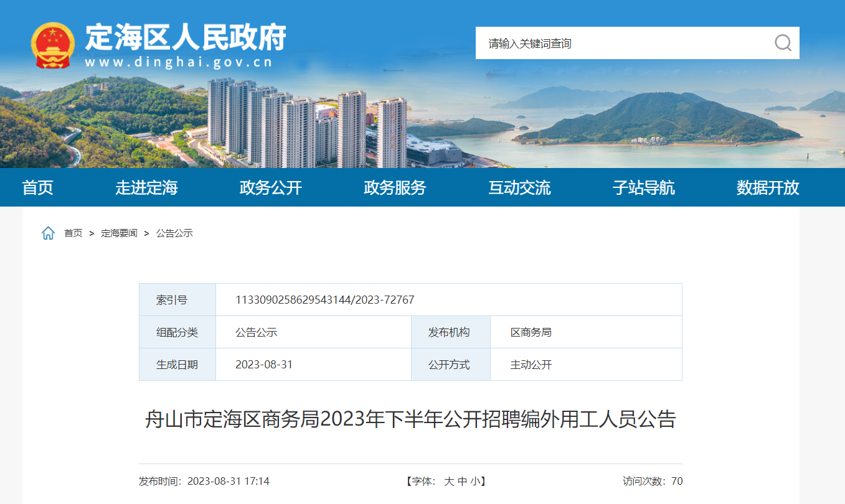
Task: Click the www.dinghai.gov.cn address text
Action: pyautogui.click(x=179, y=62)
